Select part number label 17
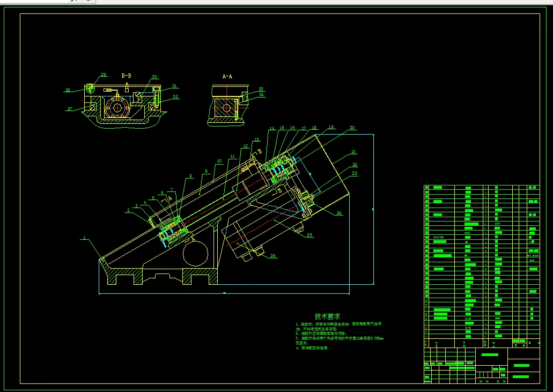 [304, 128]
